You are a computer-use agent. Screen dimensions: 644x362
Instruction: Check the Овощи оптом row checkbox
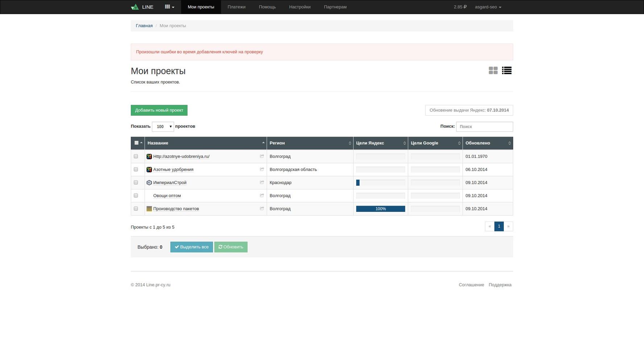coord(136,195)
